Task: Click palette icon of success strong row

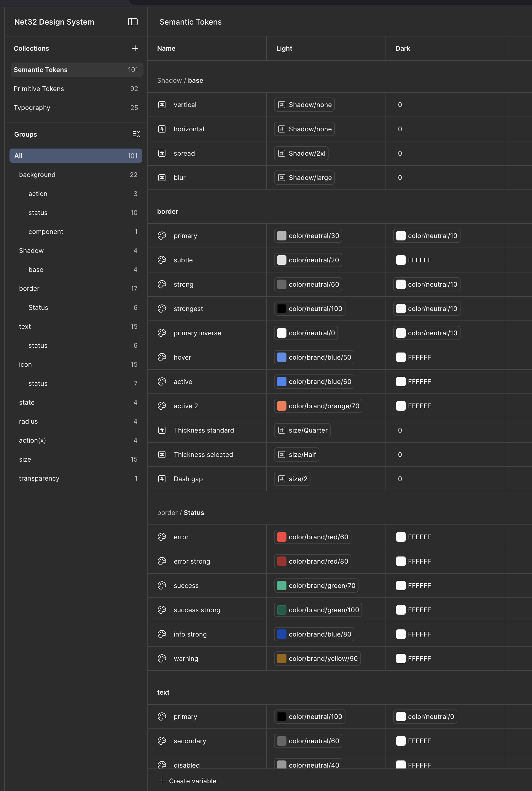Action: pyautogui.click(x=162, y=610)
